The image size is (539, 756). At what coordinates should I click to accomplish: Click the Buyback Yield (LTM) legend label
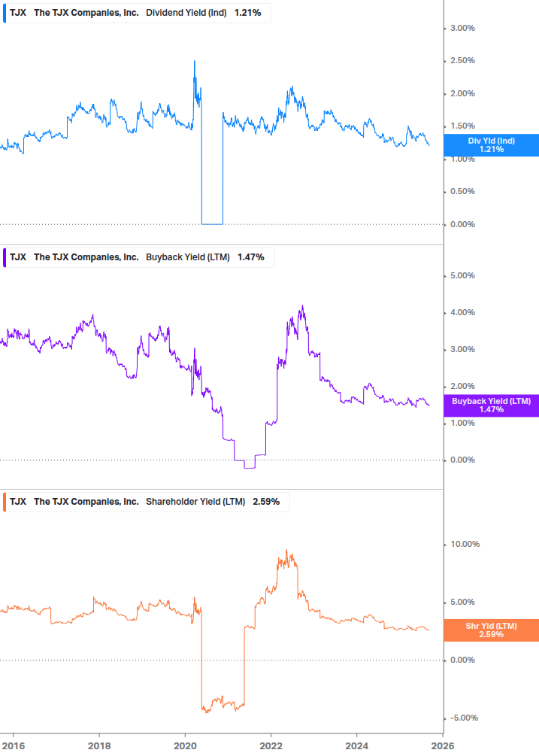[188, 257]
